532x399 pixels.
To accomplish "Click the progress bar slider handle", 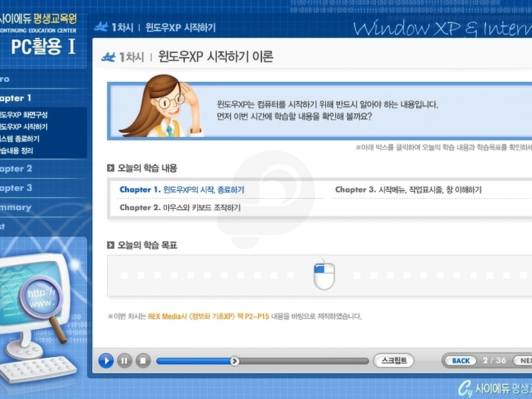I will 234,361.
